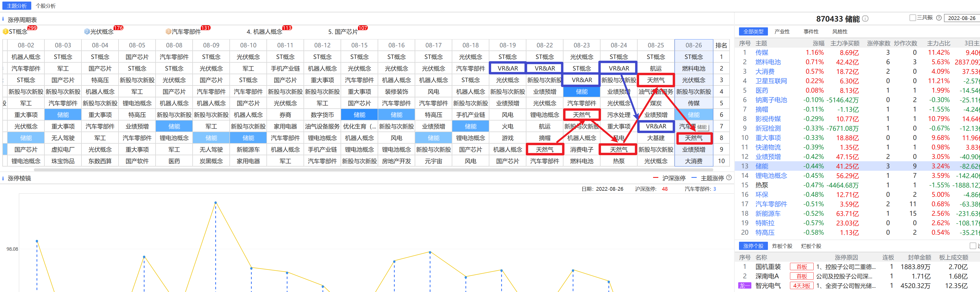Switch to 个股分析 tab

coord(46,6)
